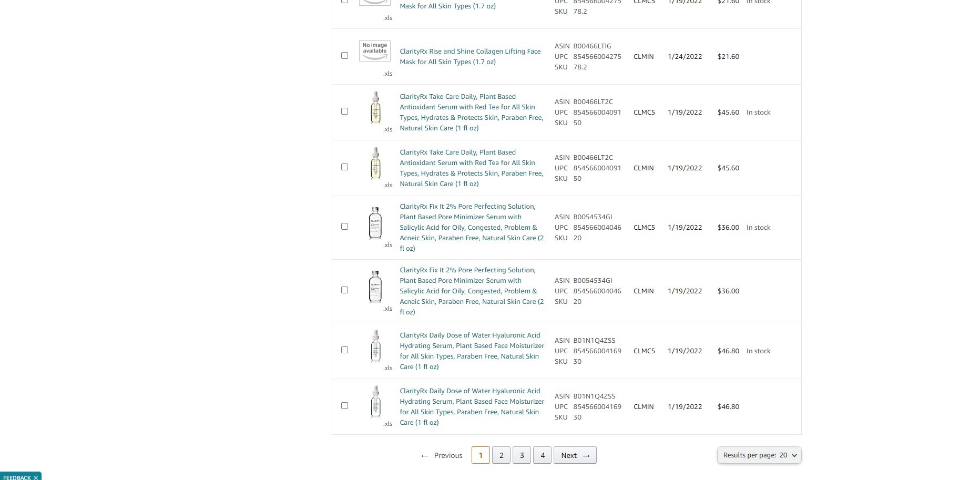Open the Results per page dropdown
980x480 pixels.
759,455
